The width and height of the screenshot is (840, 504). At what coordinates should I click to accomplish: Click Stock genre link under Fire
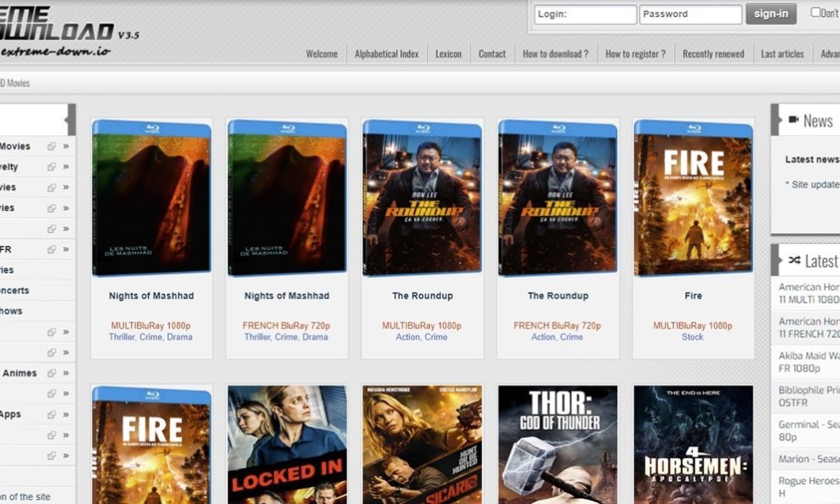click(693, 337)
